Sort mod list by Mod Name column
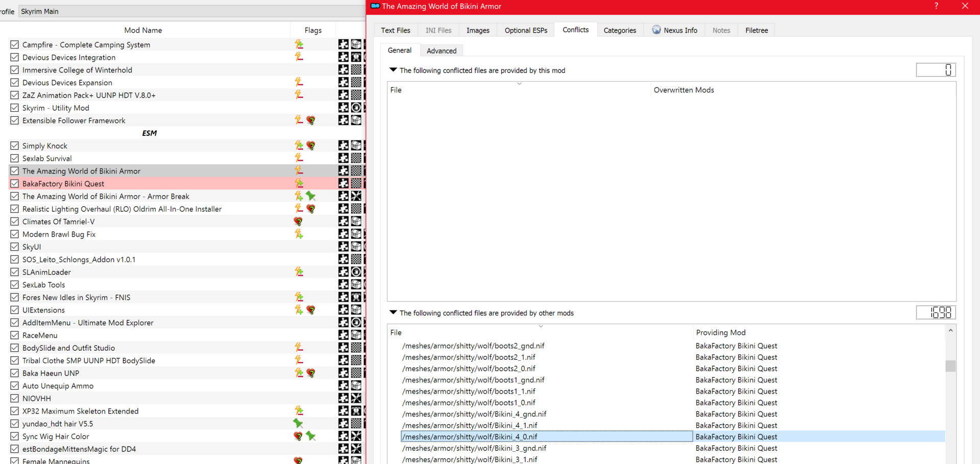 pyautogui.click(x=143, y=30)
